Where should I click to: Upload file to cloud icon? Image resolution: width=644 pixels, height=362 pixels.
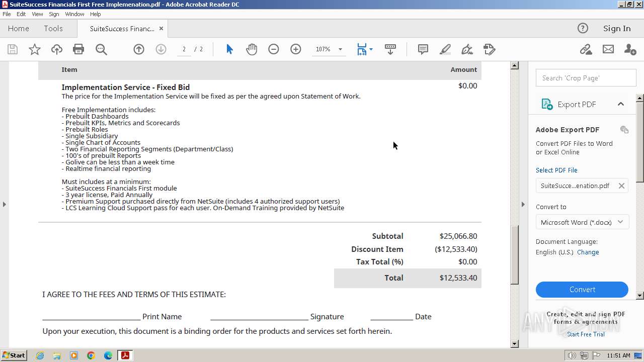[57, 49]
